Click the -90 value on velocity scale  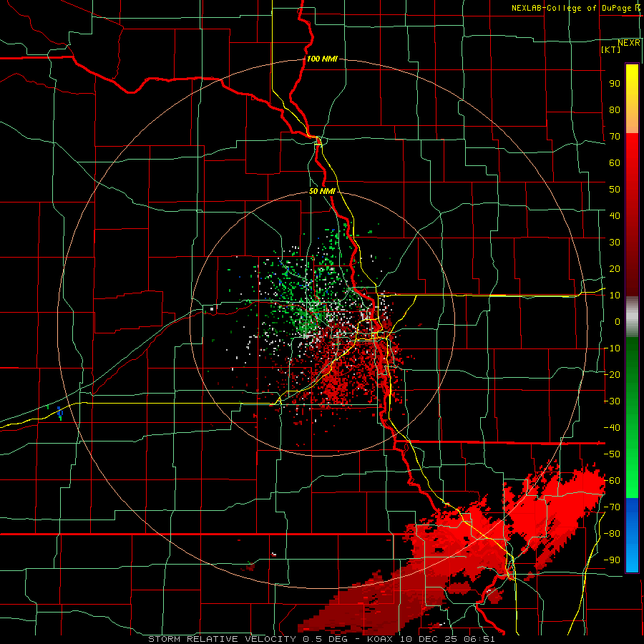tap(612, 560)
